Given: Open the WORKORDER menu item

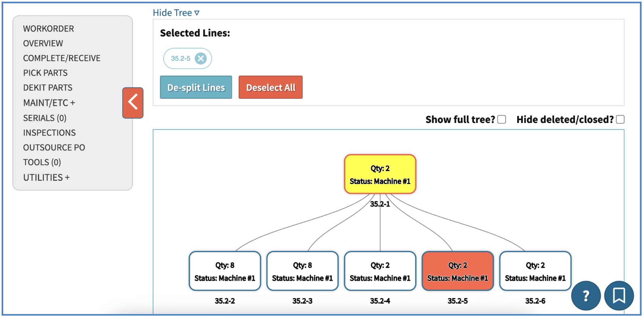Looking at the screenshot, I should (x=48, y=29).
